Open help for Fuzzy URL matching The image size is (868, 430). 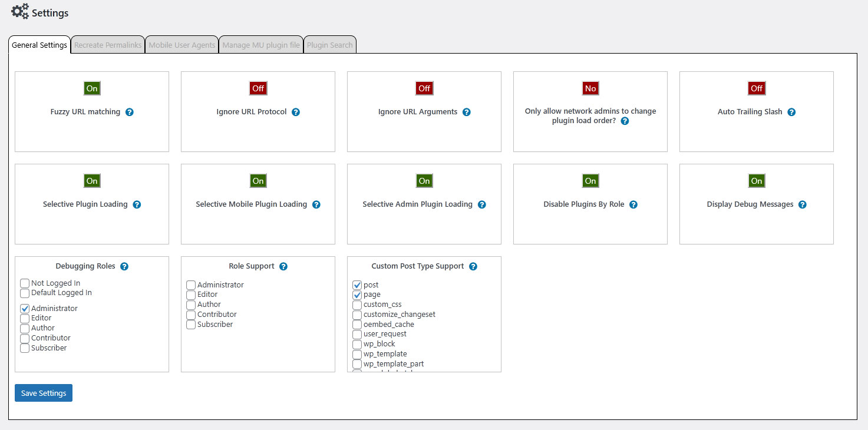point(130,112)
